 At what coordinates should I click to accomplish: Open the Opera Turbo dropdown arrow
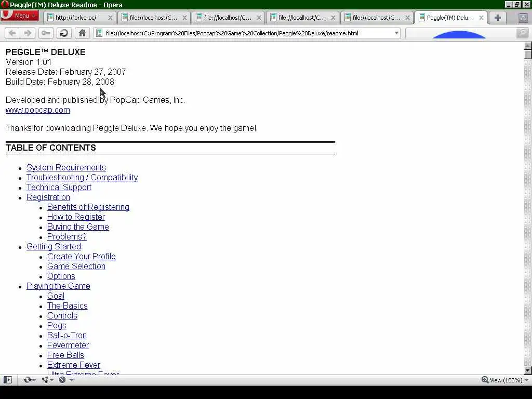coord(71,380)
